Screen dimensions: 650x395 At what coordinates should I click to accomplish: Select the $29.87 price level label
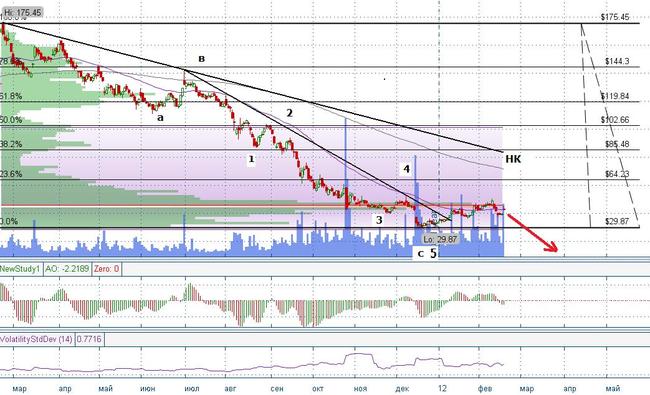(x=616, y=221)
